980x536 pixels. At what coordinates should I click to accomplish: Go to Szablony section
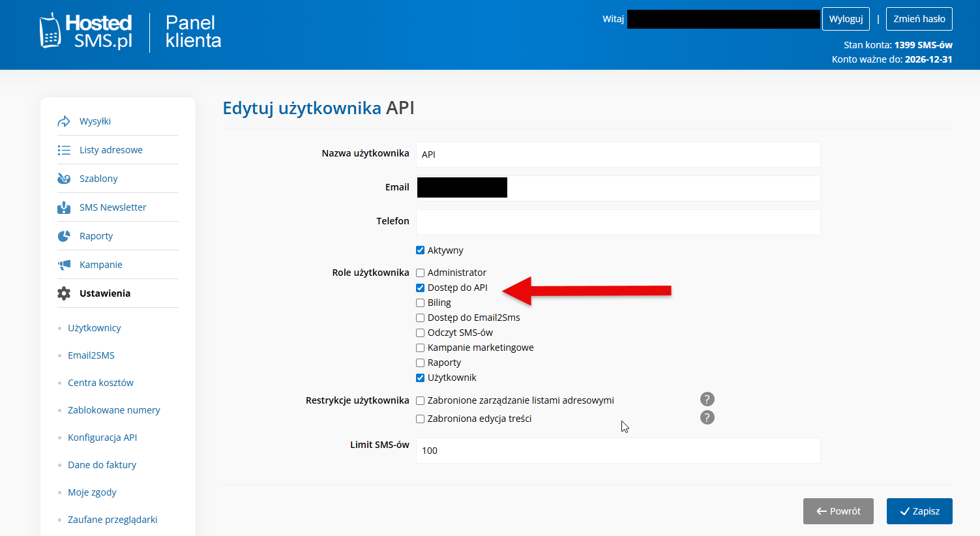point(98,179)
